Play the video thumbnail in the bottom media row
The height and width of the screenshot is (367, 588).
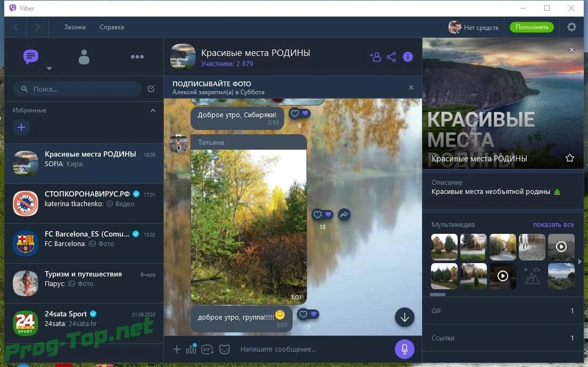pyautogui.click(x=502, y=276)
